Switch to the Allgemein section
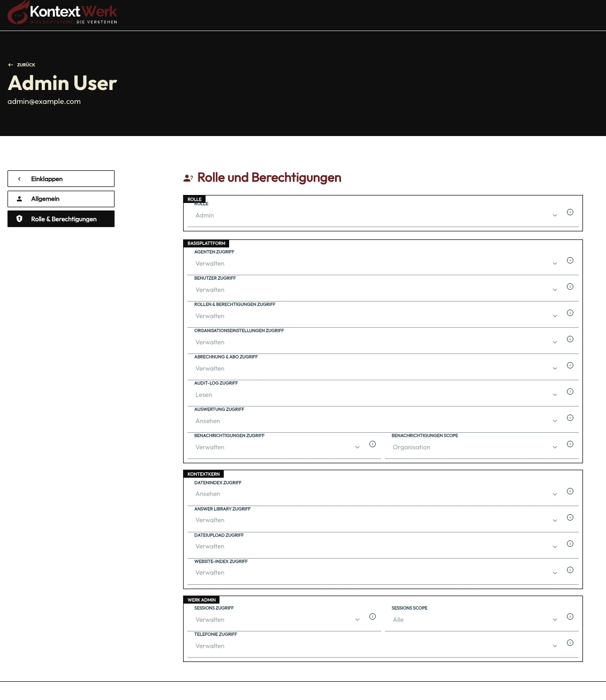606x700 pixels. 60,199
